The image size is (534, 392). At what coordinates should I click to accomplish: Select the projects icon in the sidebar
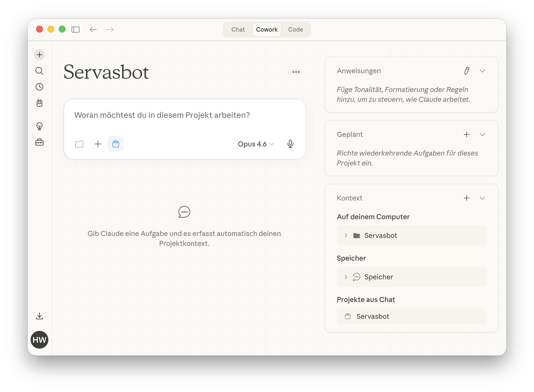39,103
